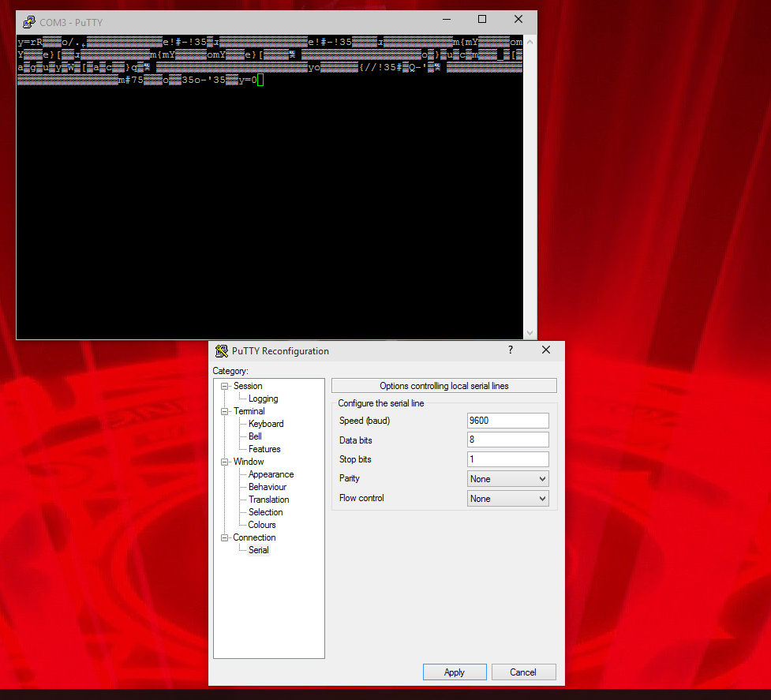Collapse the Window tree node
This screenshot has height=700, width=771.
225,462
